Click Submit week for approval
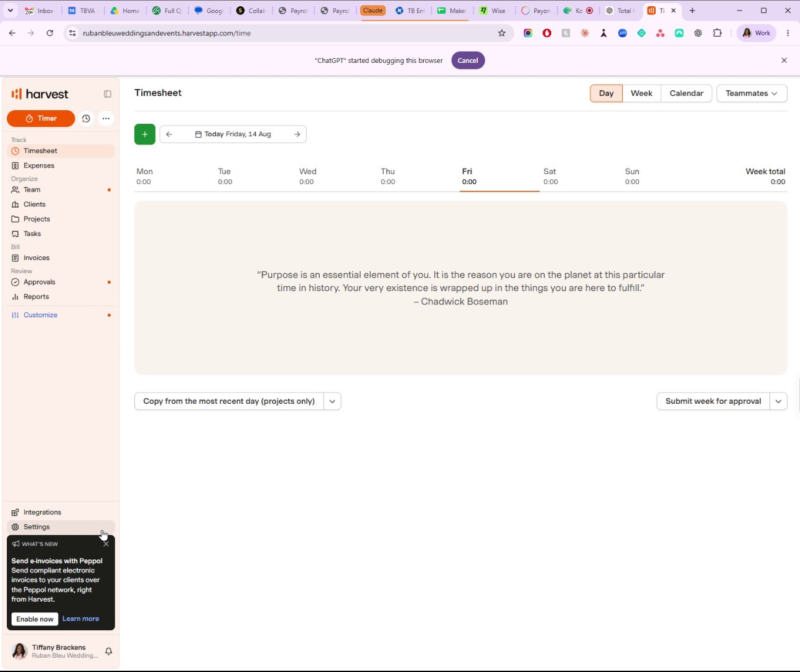 pos(714,401)
